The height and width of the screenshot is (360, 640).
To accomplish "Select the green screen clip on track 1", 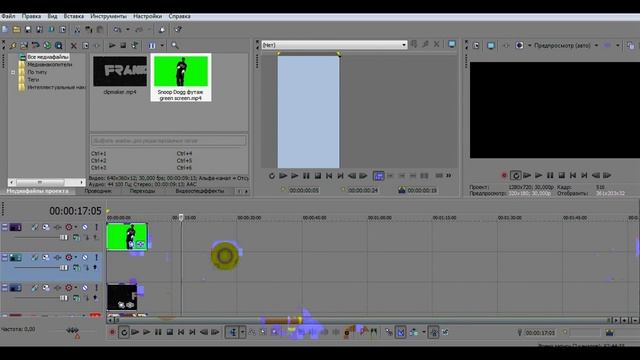I will pyautogui.click(x=127, y=237).
